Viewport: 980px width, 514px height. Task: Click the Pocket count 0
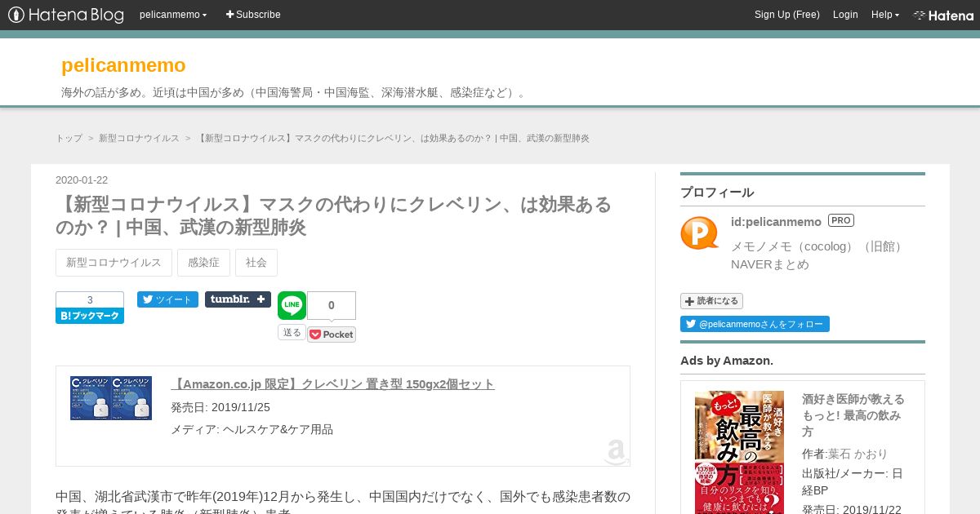tap(332, 306)
